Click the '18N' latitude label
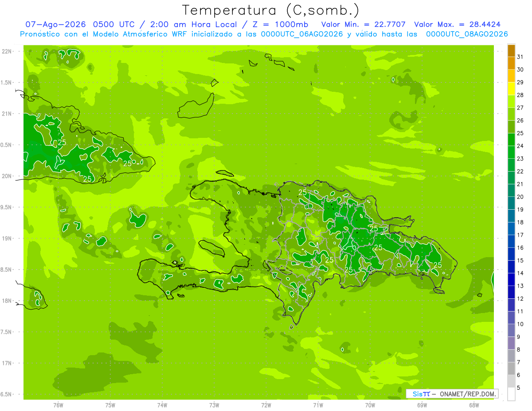The height and width of the screenshot is (411, 532). [x=6, y=301]
